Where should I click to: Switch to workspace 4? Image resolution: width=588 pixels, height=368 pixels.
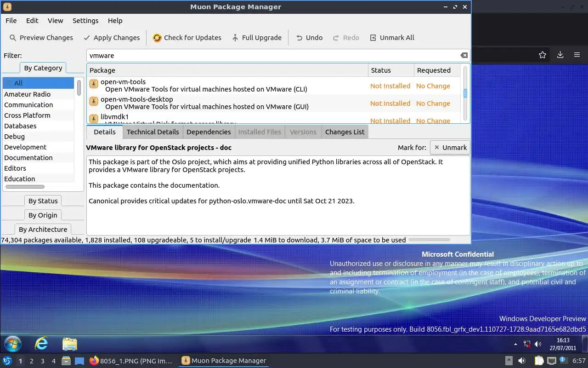tap(53, 361)
